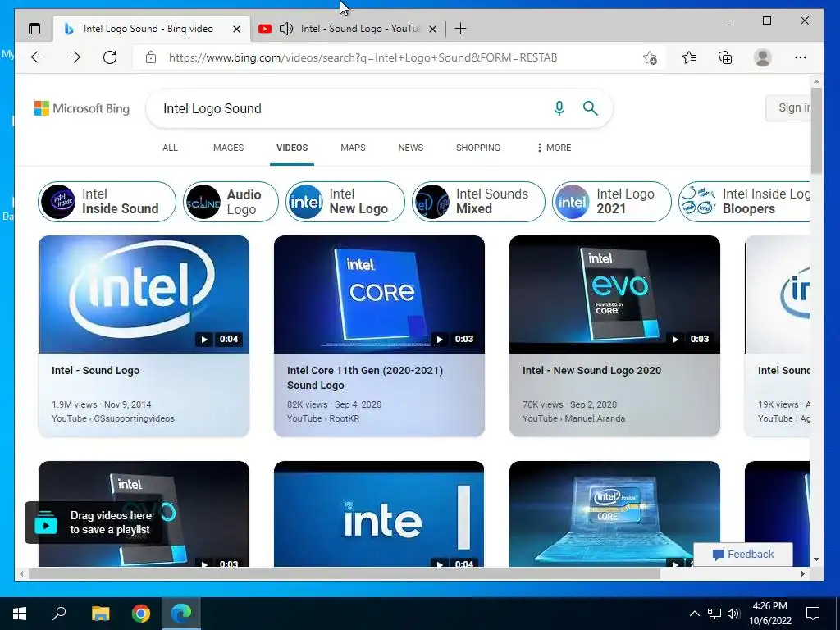
Task: Select the VIDEOS tab
Action: pos(292,148)
